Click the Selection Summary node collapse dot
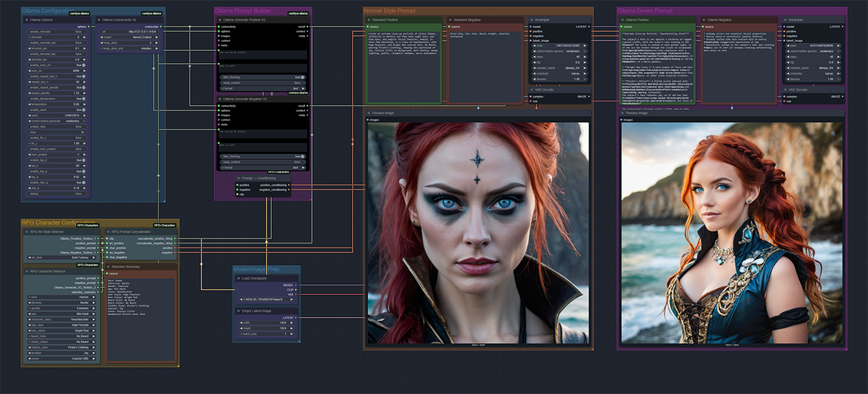 108,266
